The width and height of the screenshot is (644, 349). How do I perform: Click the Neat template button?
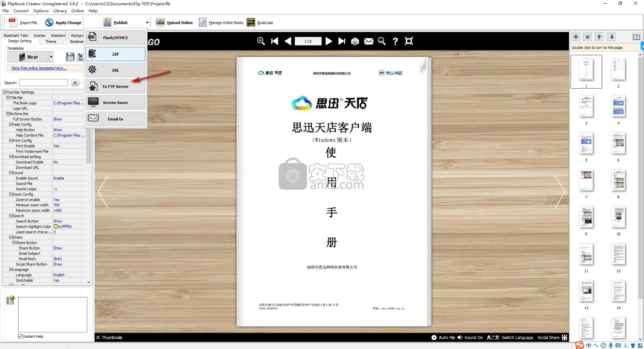pyautogui.click(x=28, y=57)
